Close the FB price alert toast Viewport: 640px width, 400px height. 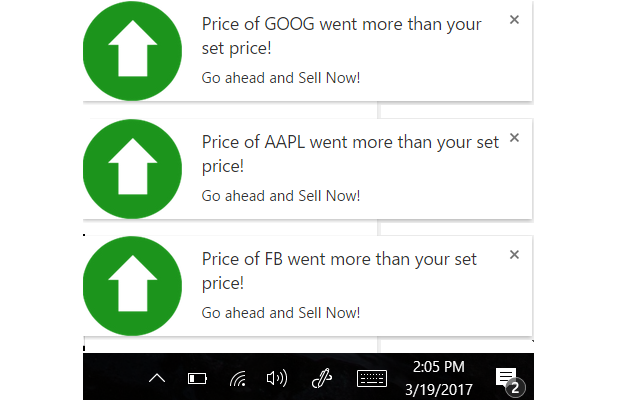(x=514, y=255)
